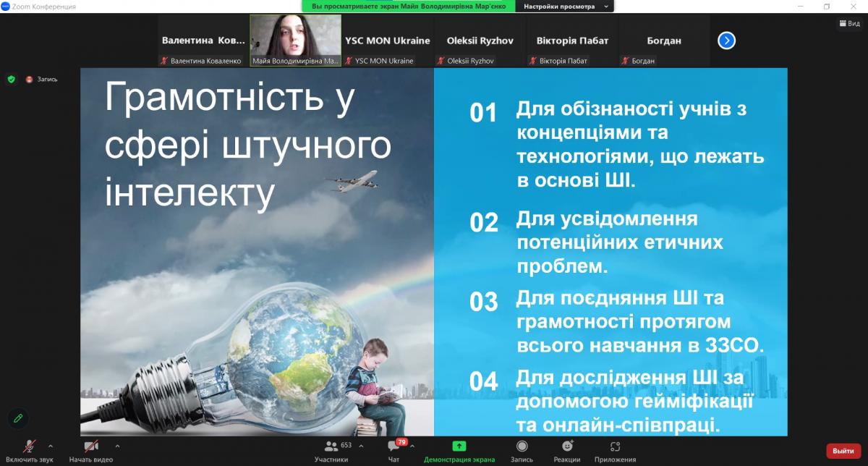Click muted mic icon beside Валентина Коваленко

[x=164, y=62]
